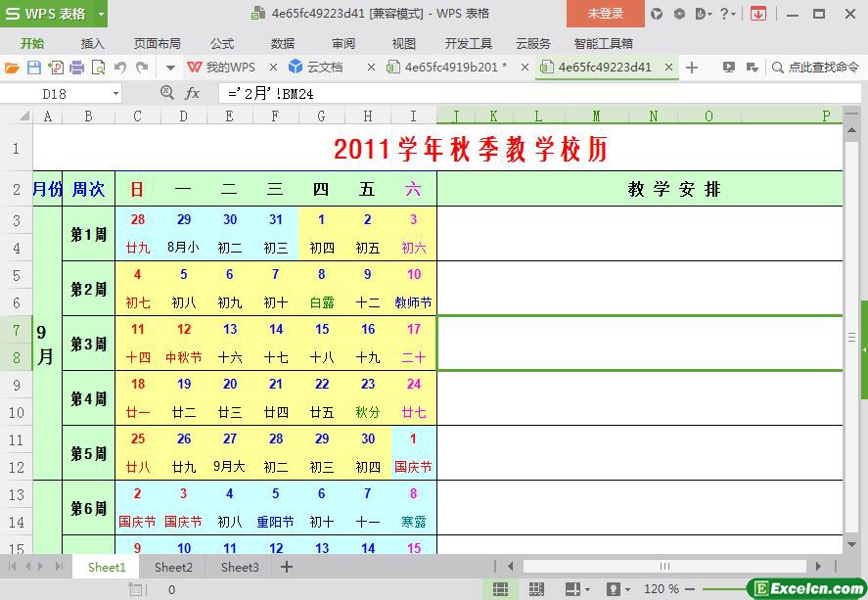Click the Print Preview icon
Screen dimensions: 868x600
tap(98, 68)
